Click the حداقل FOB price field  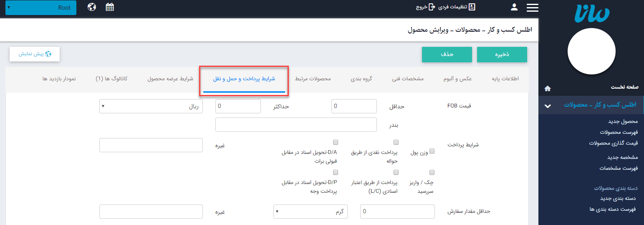354,106
